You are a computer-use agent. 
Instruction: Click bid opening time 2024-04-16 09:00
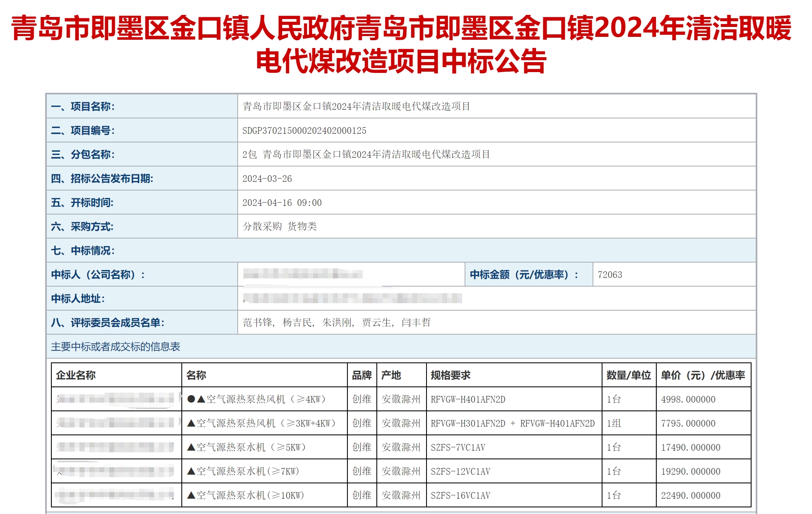[282, 203]
